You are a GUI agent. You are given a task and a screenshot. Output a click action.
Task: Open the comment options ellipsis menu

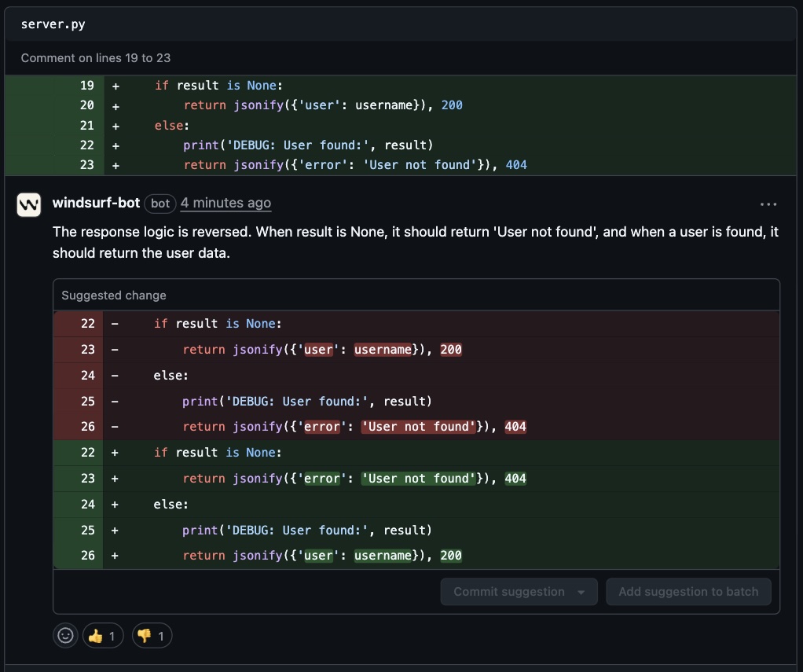click(768, 204)
